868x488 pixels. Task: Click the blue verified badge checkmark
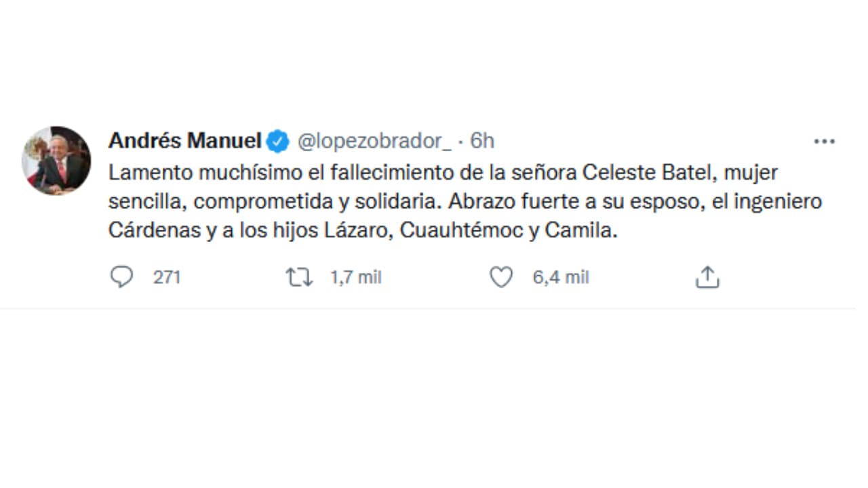coord(277,141)
